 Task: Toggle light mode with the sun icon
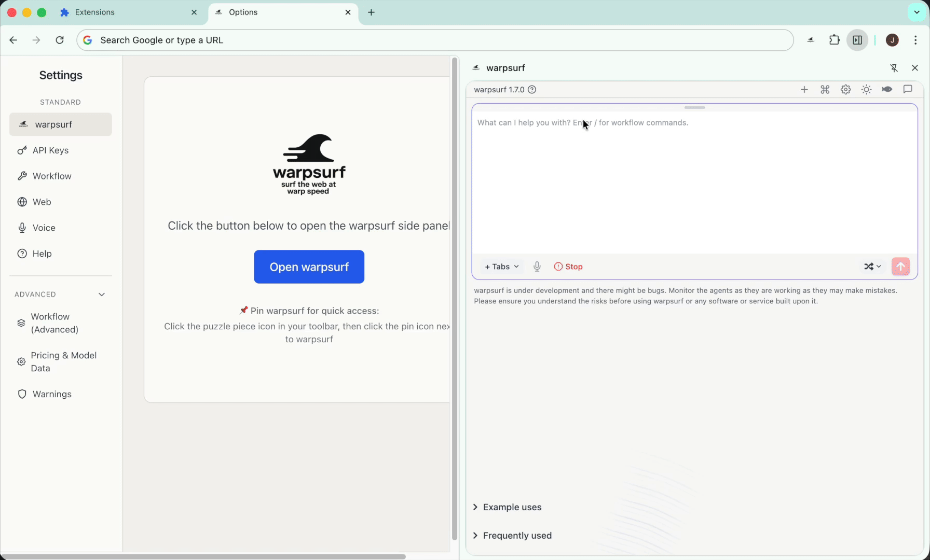(866, 89)
